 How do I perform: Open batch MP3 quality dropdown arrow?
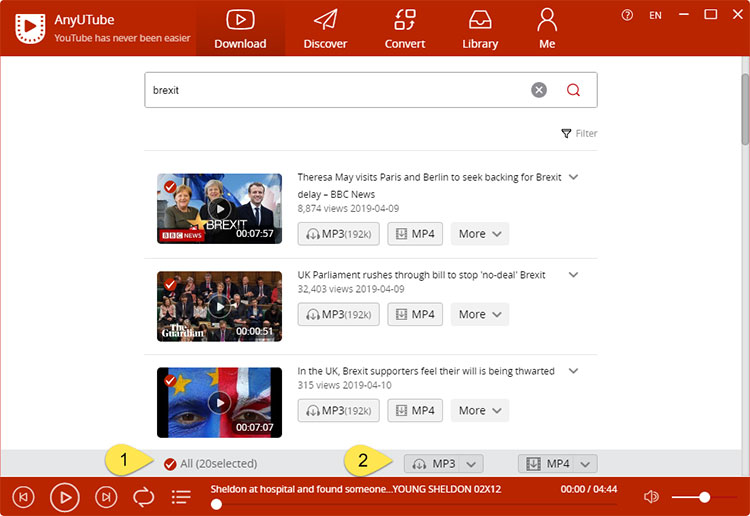pos(471,464)
